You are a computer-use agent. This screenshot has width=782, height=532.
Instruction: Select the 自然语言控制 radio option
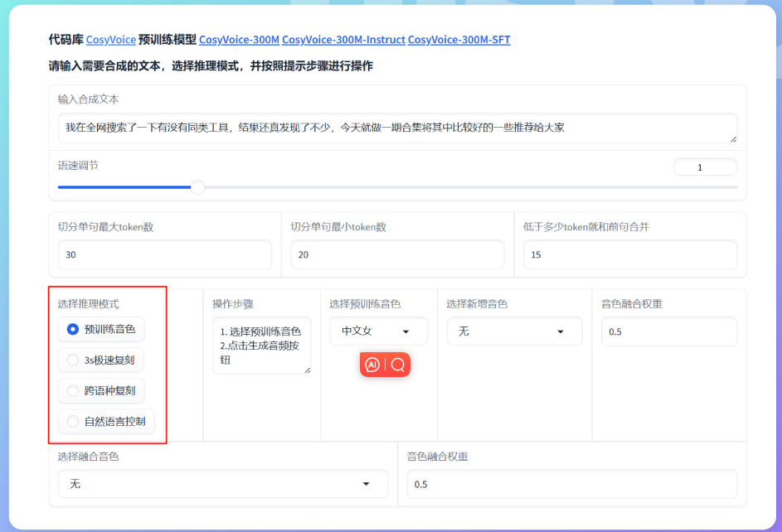(106, 422)
